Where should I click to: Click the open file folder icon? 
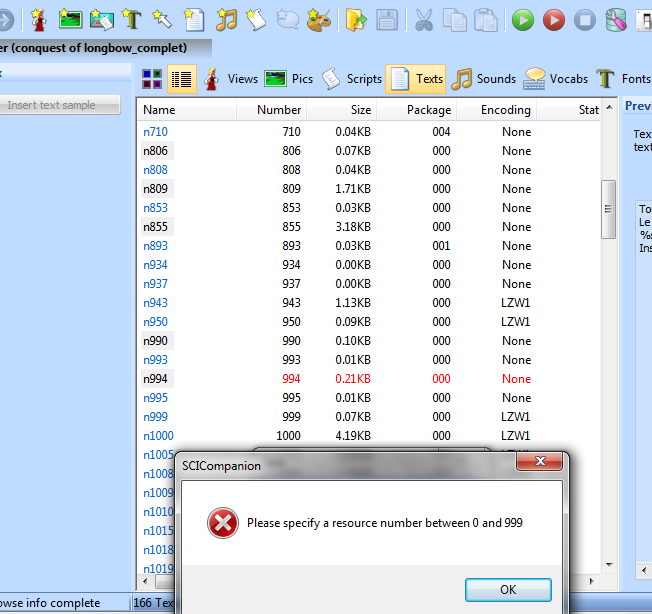[x=356, y=20]
